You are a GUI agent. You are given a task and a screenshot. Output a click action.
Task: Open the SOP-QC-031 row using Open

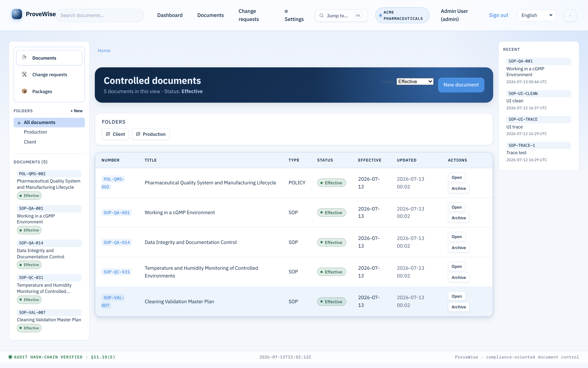[x=457, y=266]
